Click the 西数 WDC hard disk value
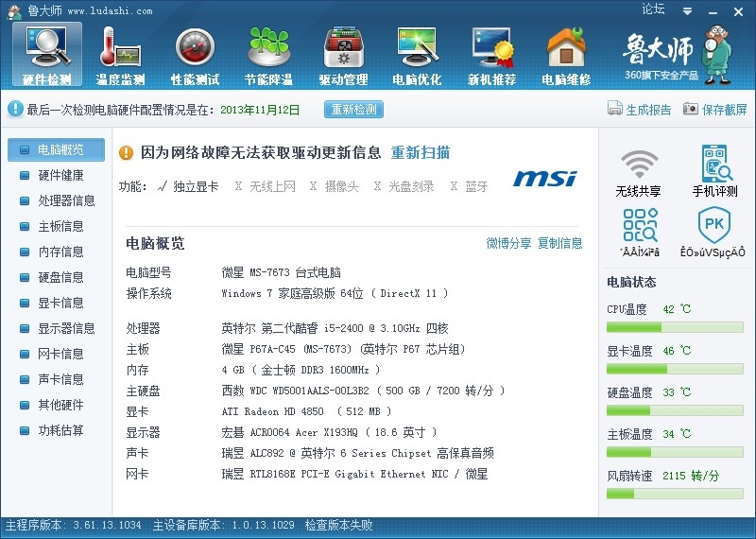Viewport: 756px width, 539px height. pos(363,391)
